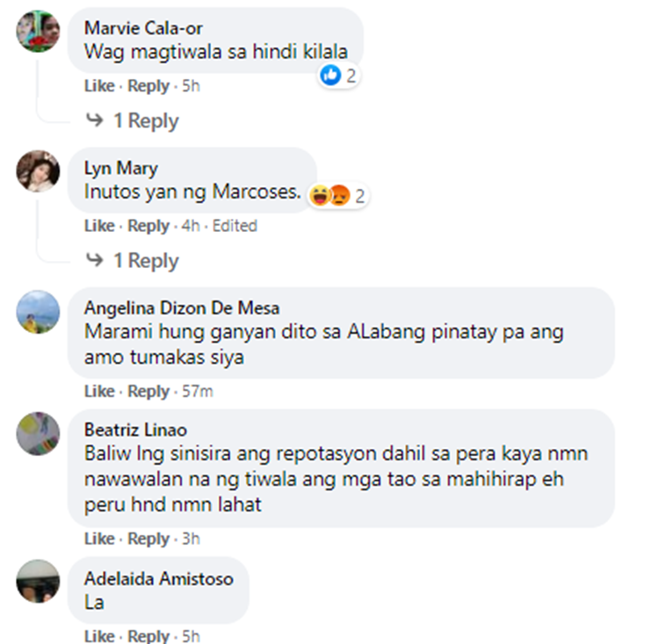Reply to Beatriz Linao's comment
This screenshot has height=644, width=659.
[x=148, y=539]
